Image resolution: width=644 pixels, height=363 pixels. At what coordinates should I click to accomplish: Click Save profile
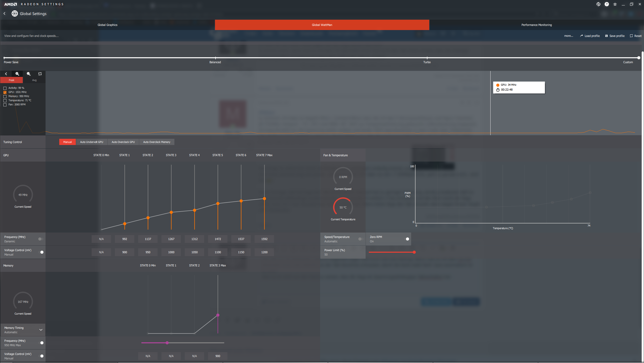click(x=615, y=36)
